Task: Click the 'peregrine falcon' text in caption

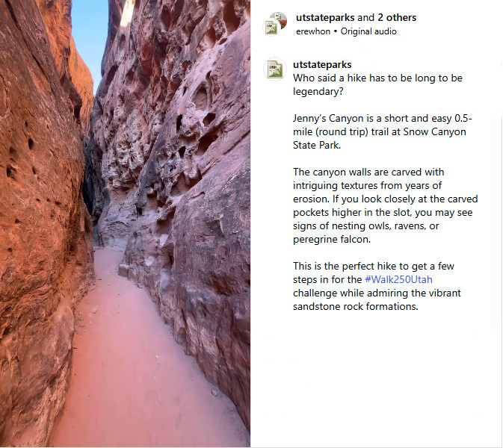Action: click(x=332, y=240)
